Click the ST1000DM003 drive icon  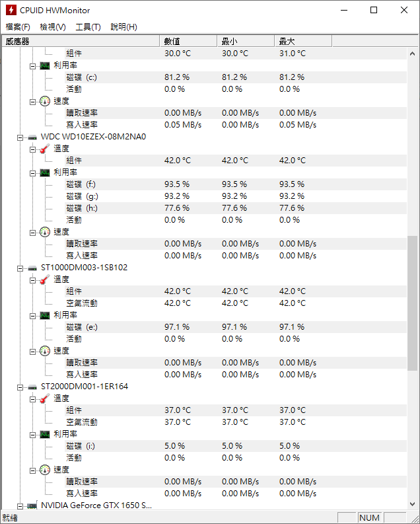32,268
